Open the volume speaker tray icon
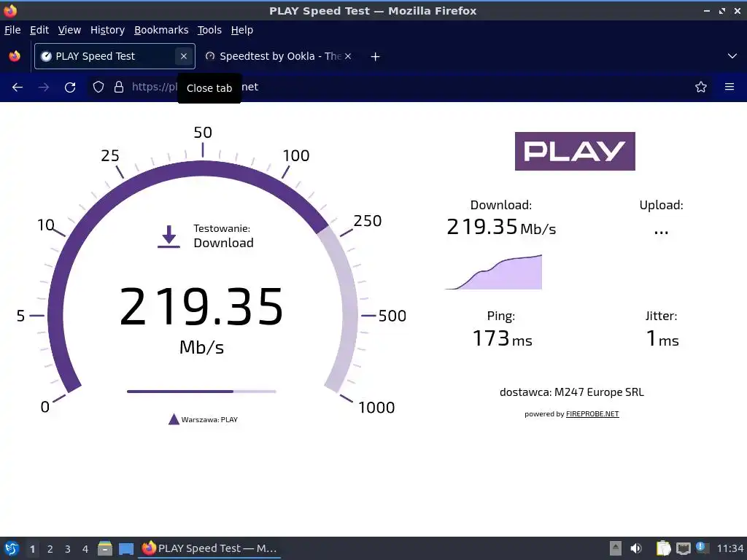747x560 pixels. tap(636, 548)
